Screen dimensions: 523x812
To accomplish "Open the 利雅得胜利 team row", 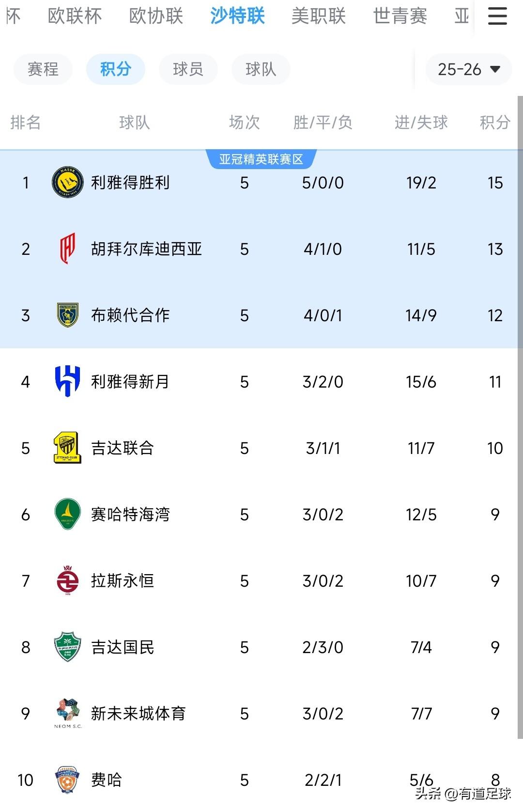I will [130, 183].
